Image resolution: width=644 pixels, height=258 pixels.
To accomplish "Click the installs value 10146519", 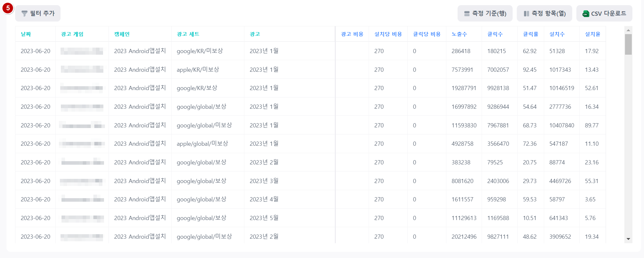I will 562,88.
